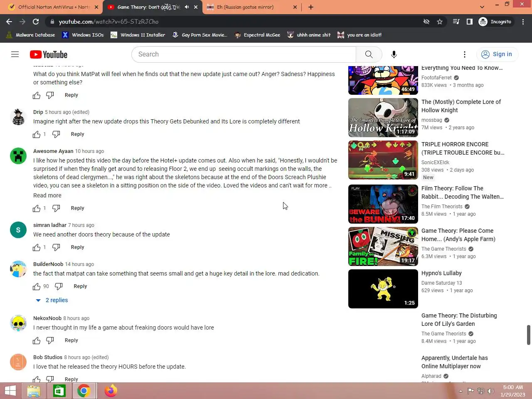The image size is (532, 399).
Task: Like Drip's comment
Action: click(x=37, y=134)
